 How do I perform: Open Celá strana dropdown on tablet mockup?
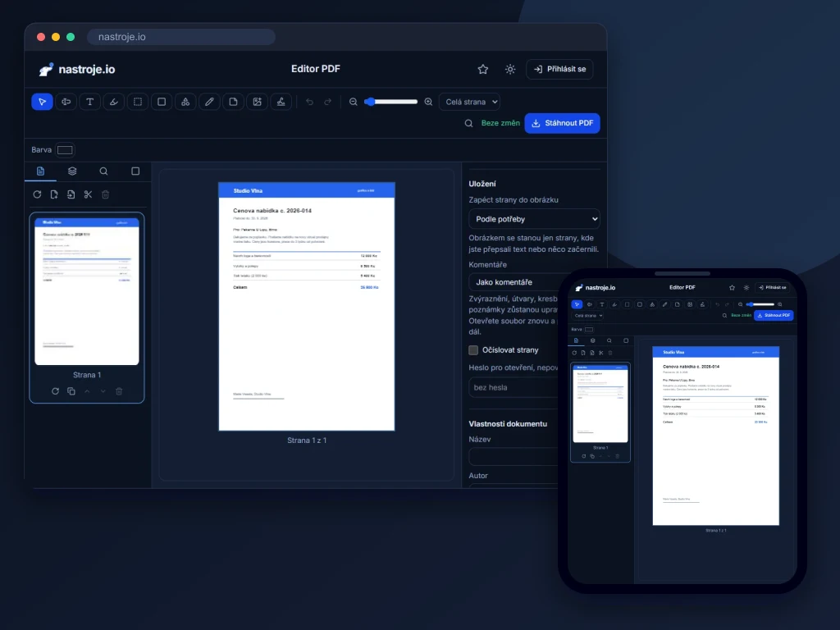[x=588, y=316]
